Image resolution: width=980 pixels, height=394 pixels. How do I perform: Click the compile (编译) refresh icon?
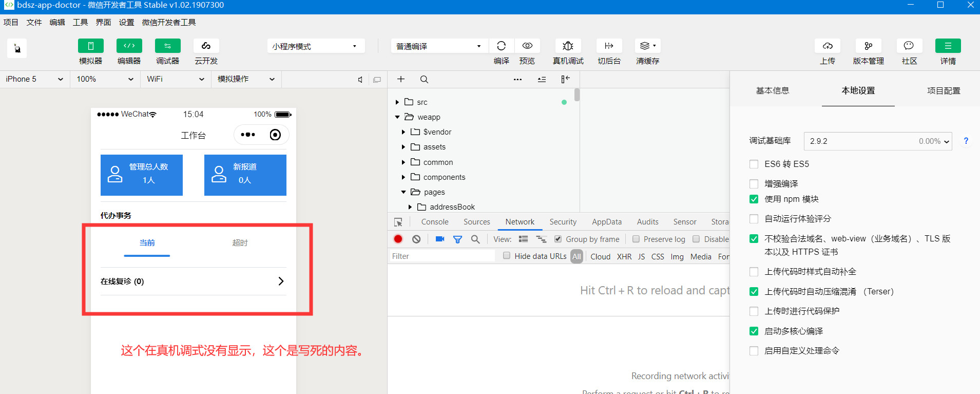click(502, 46)
